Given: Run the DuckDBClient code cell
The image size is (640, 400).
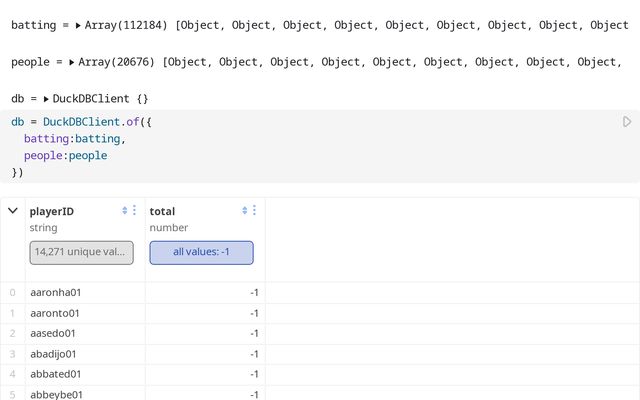Looking at the screenshot, I should 627,122.
